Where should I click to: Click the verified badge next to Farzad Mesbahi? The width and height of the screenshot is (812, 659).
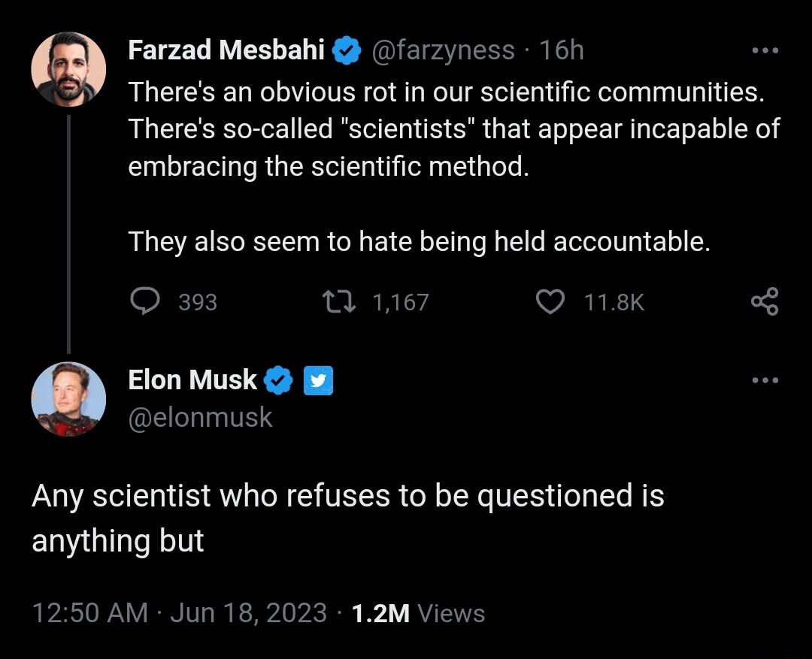point(346,50)
